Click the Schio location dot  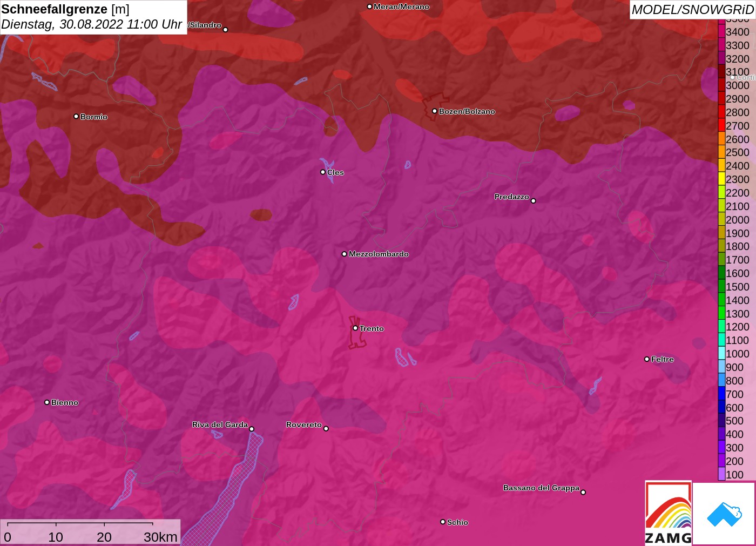point(443,522)
